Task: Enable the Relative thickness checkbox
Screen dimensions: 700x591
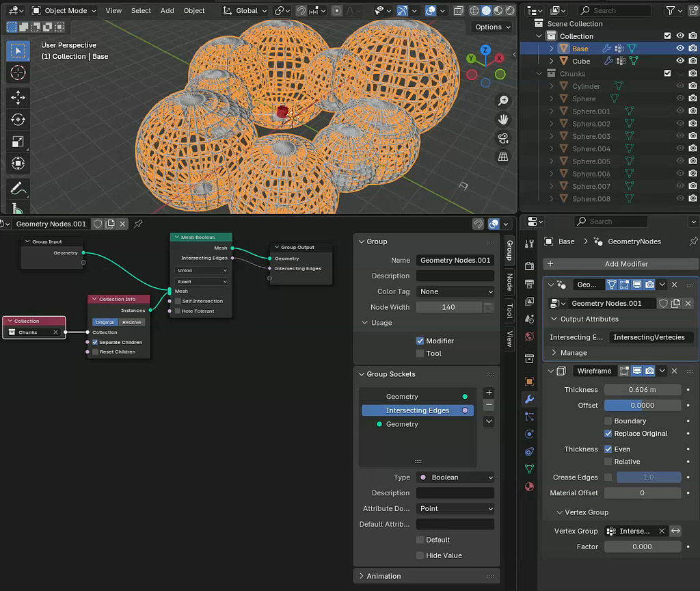Action: pyautogui.click(x=608, y=462)
